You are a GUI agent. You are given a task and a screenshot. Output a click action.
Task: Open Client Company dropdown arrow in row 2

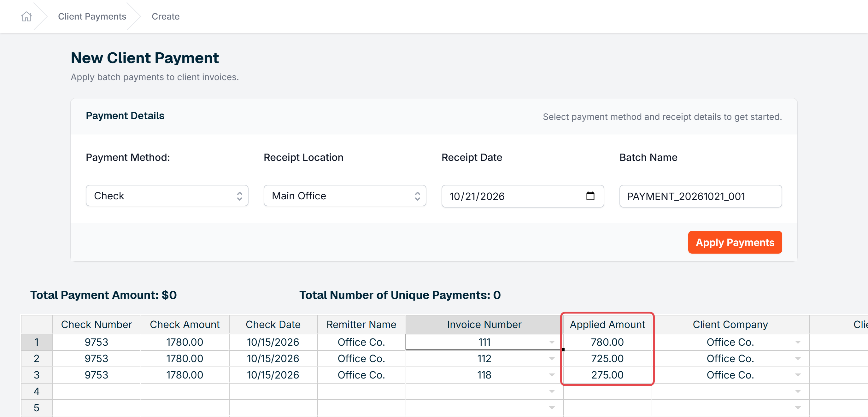[x=798, y=358]
